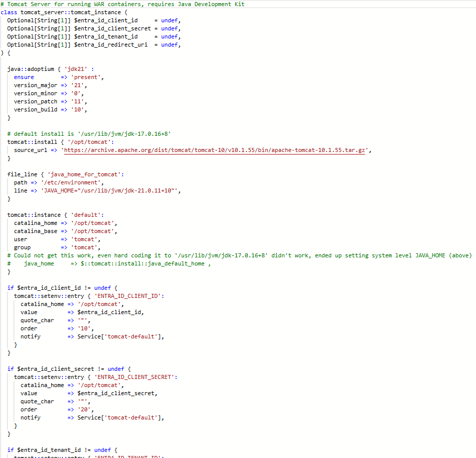Click version_minor value '0'
Screen dimensions: 476x458
tap(76, 93)
